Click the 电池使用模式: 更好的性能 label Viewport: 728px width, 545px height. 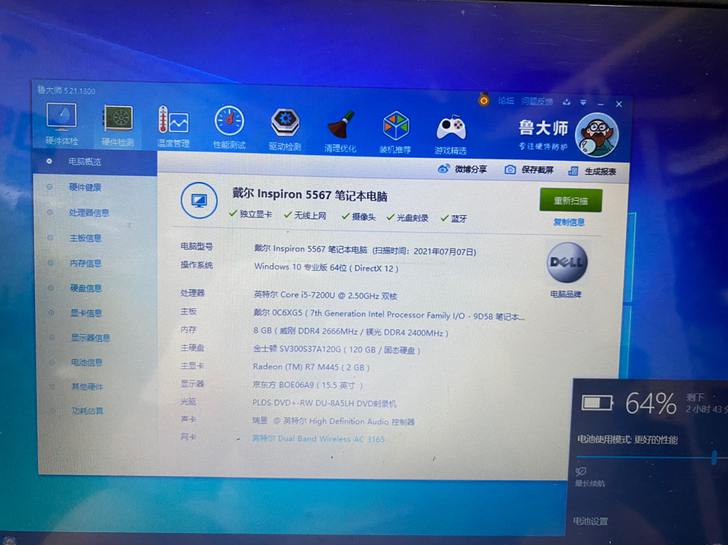pos(627,439)
